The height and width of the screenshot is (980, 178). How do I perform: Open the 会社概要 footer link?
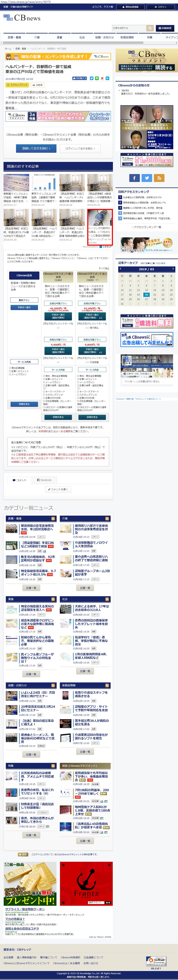click(x=8, y=957)
